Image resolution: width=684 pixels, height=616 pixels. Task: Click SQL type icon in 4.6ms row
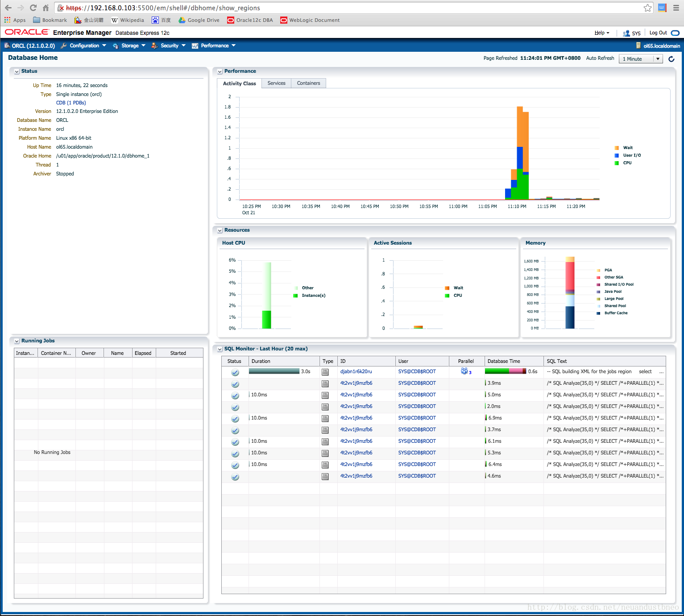coord(325,476)
